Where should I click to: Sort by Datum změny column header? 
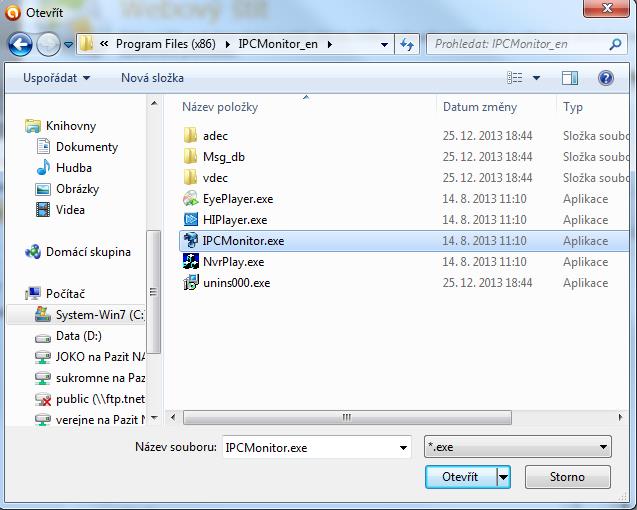[480, 107]
